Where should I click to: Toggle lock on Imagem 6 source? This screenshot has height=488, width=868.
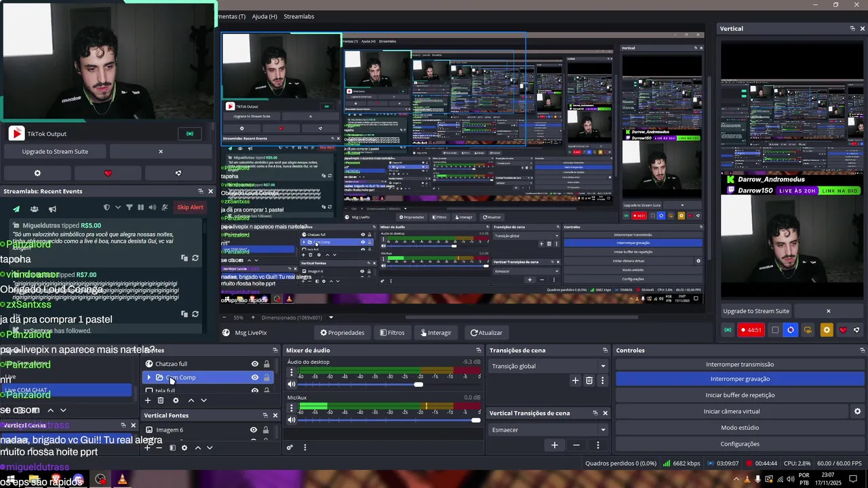(x=266, y=430)
